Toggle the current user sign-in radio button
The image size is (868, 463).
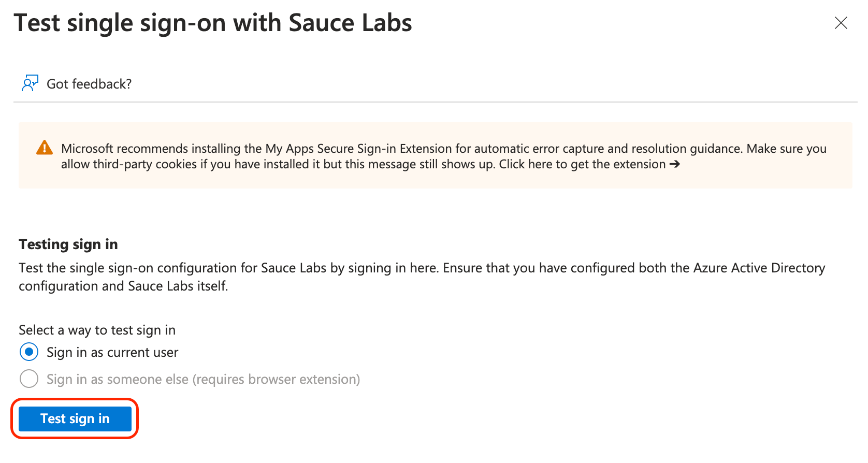click(x=29, y=352)
